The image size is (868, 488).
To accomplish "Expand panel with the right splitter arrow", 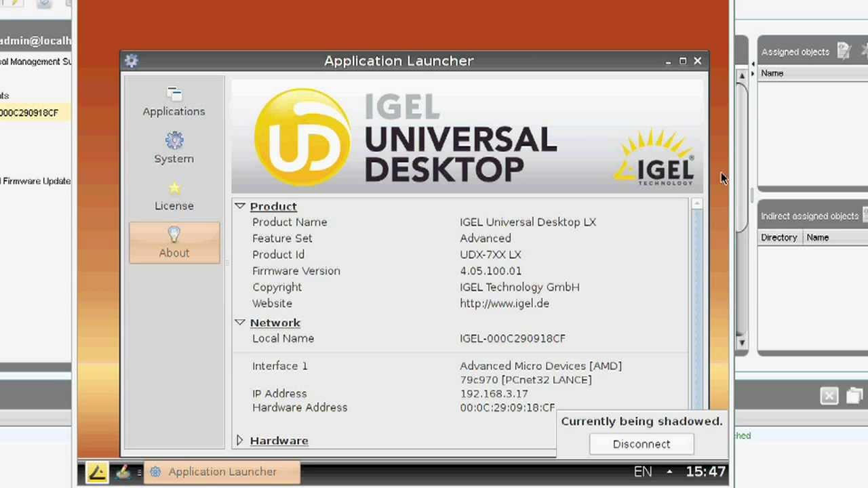I will coord(753,73).
